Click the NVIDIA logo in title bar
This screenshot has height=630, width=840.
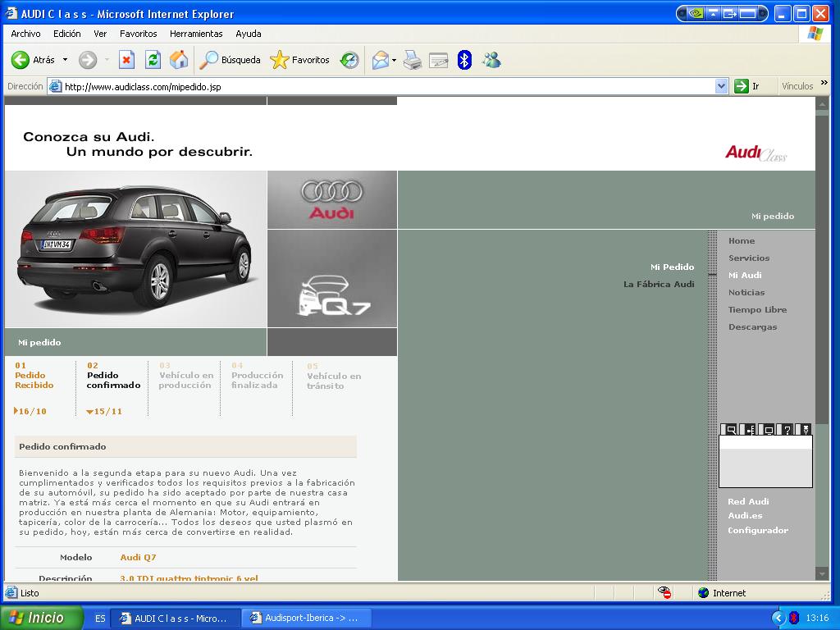coord(696,13)
